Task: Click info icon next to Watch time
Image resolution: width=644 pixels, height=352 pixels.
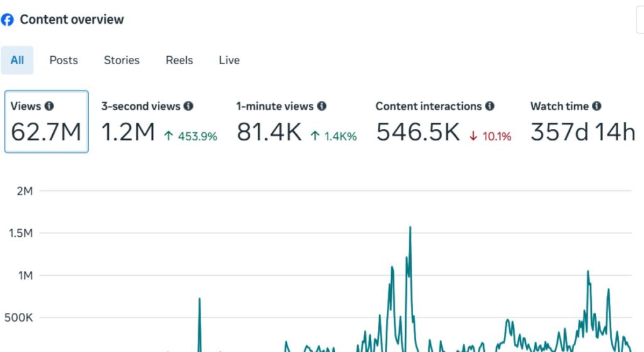Action: pos(596,106)
